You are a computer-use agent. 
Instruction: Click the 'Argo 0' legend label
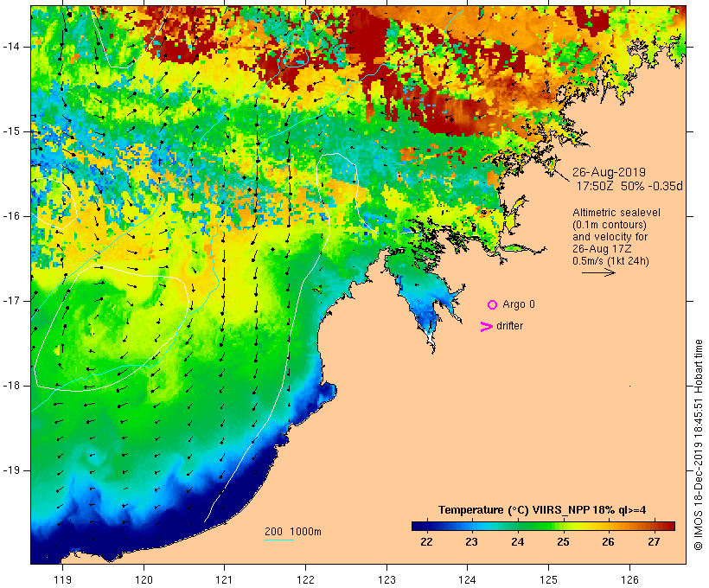(x=519, y=304)
